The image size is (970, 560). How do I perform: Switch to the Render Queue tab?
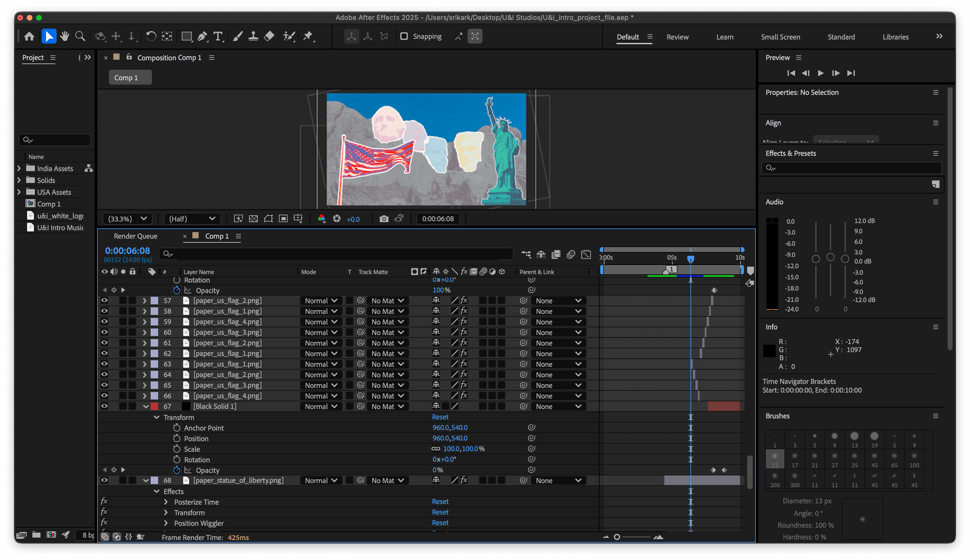click(x=135, y=236)
